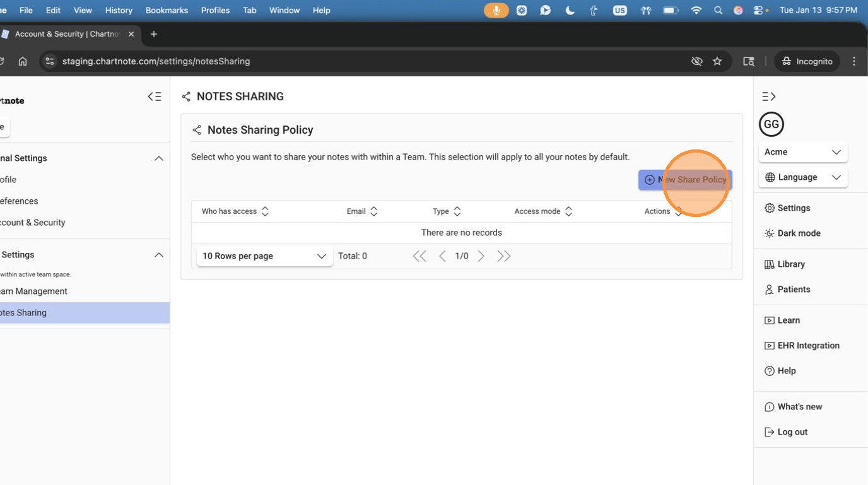This screenshot has width=868, height=485.
Task: Open the View menu
Action: click(x=83, y=10)
